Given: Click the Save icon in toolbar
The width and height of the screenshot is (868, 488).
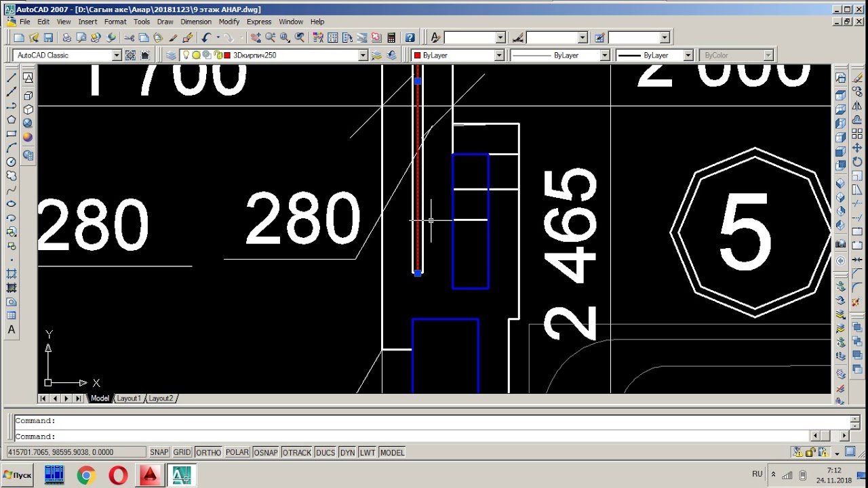Looking at the screenshot, I should pyautogui.click(x=48, y=38).
